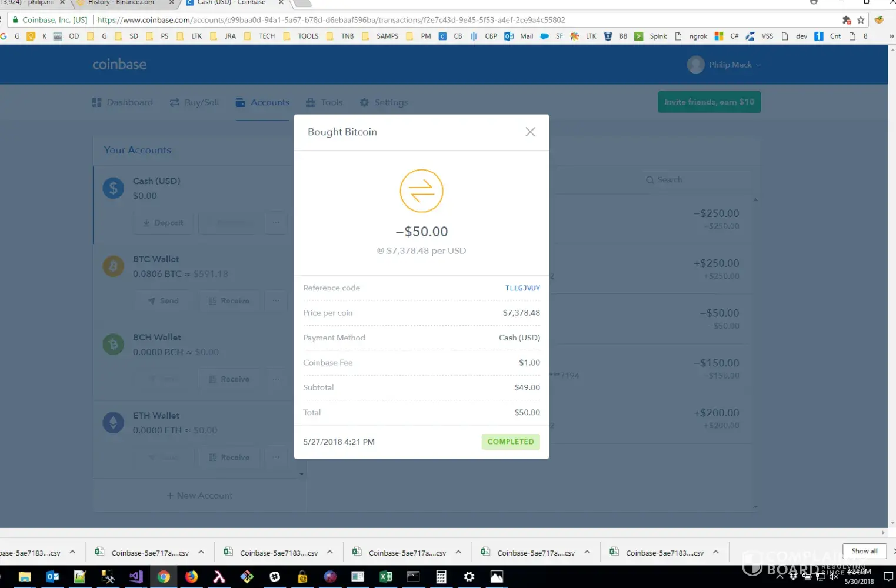This screenshot has width=896, height=588.
Task: Click Invite friends, earn $10 button
Action: tap(709, 102)
